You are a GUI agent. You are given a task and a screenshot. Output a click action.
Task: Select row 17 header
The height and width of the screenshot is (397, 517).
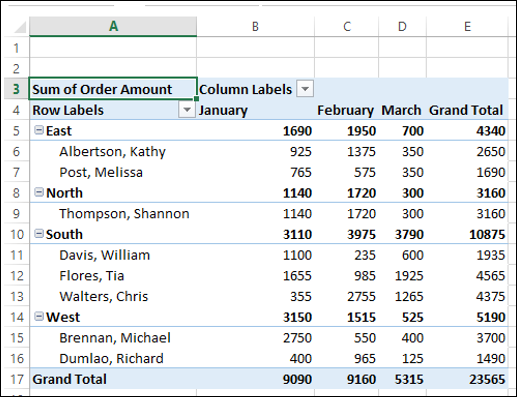click(16, 379)
